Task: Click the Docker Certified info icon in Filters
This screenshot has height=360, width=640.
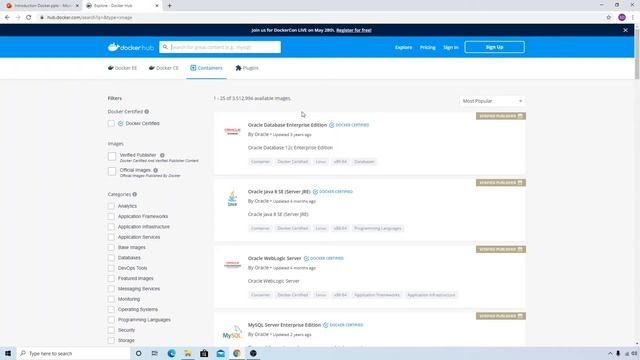Action: coord(147,111)
